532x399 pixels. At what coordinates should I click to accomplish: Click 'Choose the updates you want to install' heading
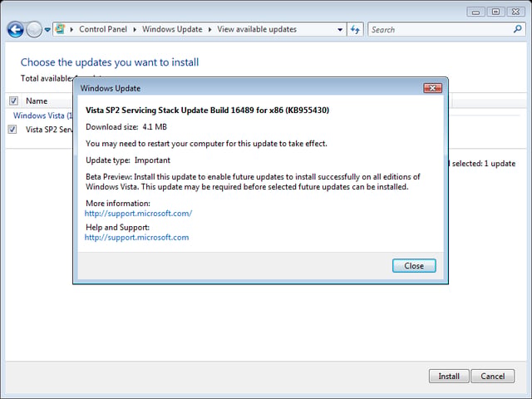tap(110, 62)
